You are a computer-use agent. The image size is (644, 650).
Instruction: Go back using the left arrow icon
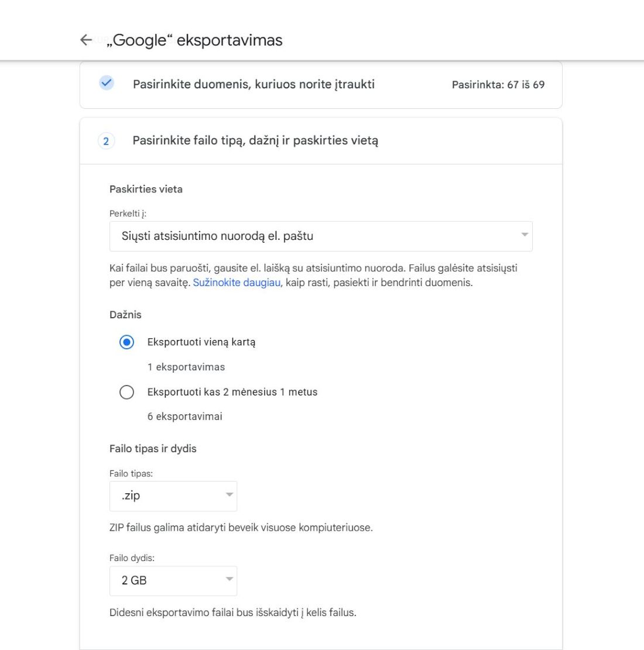(86, 40)
